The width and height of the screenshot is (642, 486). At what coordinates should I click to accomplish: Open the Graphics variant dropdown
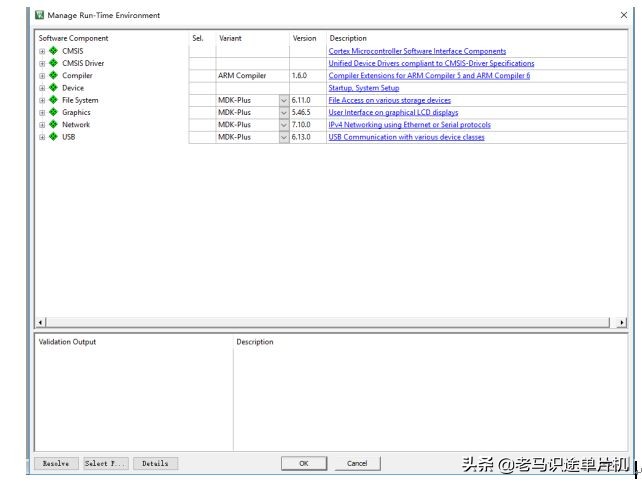284,113
